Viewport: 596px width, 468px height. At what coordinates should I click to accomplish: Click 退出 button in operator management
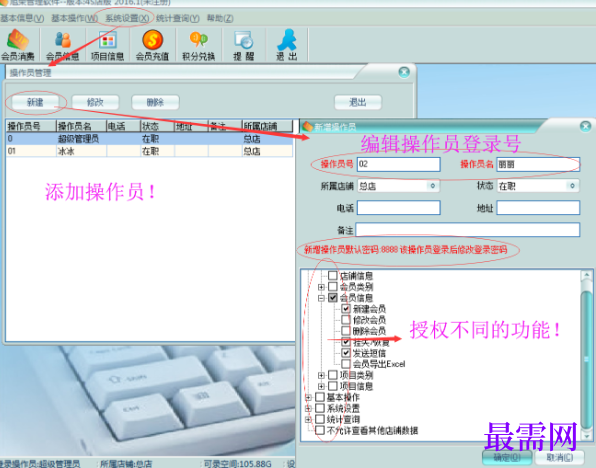[x=358, y=102]
